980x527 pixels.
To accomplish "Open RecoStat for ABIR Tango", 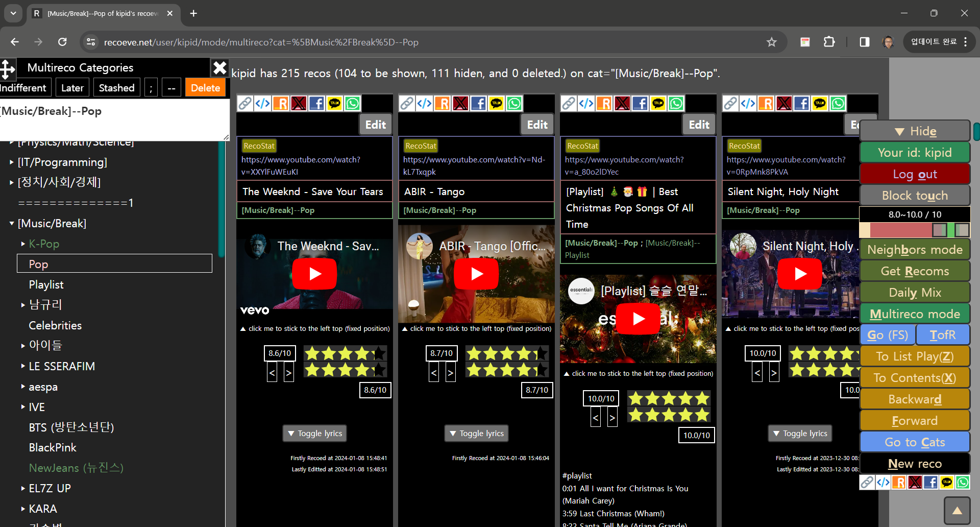I will point(421,146).
